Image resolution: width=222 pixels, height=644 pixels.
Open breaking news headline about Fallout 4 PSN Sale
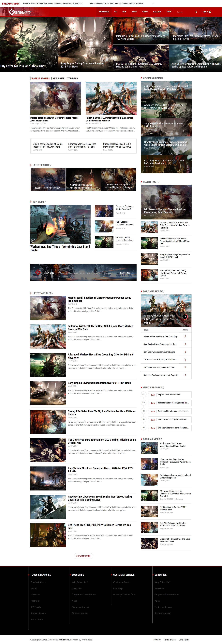coord(52,4)
